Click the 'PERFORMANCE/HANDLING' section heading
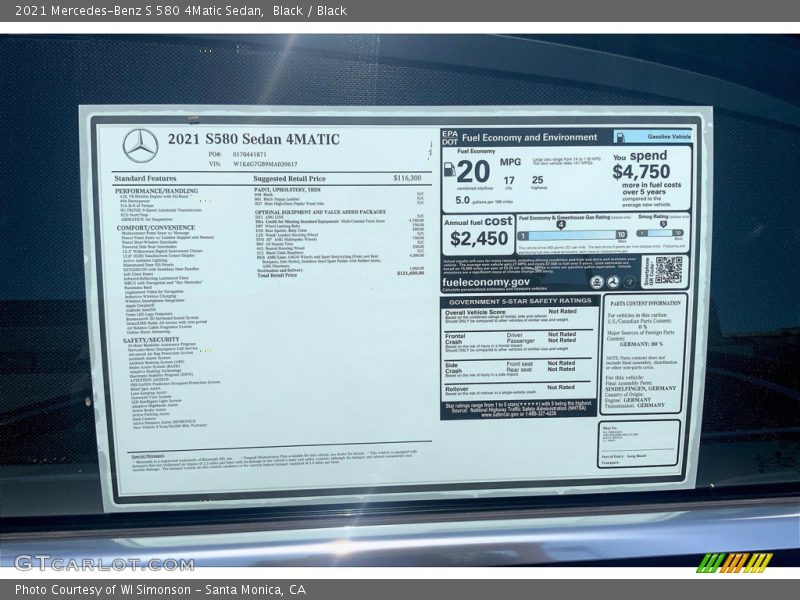800x600 pixels. click(157, 191)
